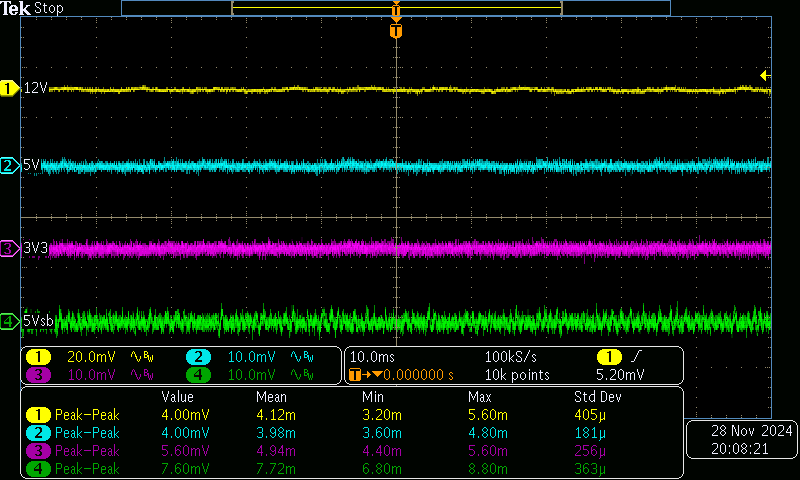
Task: Select channel 1 badge in vertical scale readout
Action: click(38, 357)
